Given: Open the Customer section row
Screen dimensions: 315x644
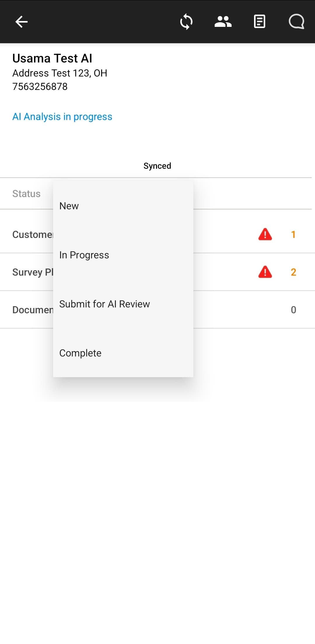Looking at the screenshot, I should (157, 234).
